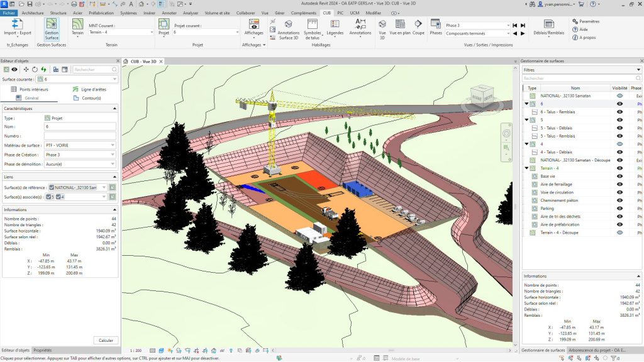Open the Annotations ribbon tool

[x=360, y=27]
